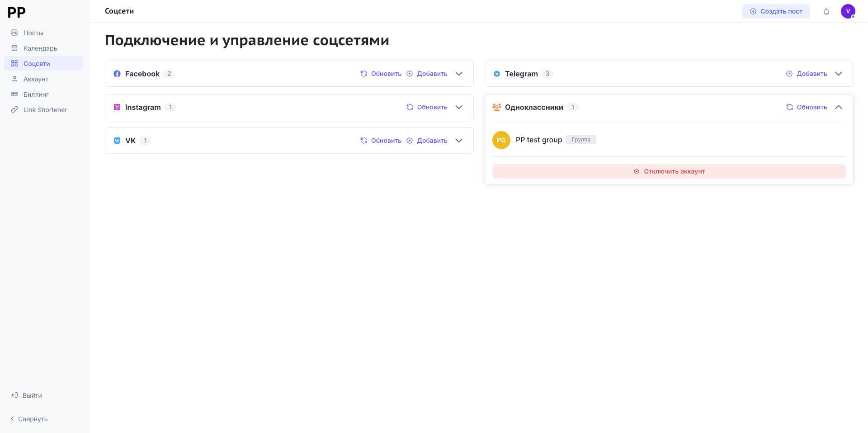Click the Instagram network icon
Viewport: 868px width, 433px height.
tap(117, 107)
